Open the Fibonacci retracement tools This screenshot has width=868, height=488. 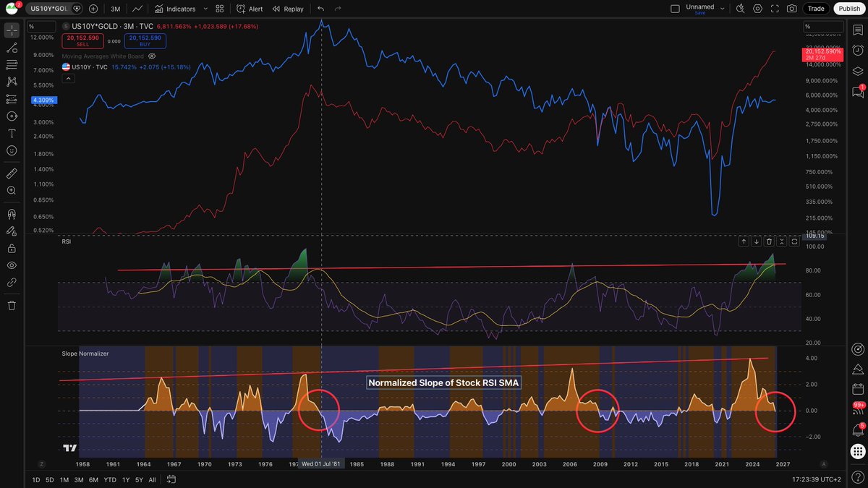pyautogui.click(x=12, y=65)
